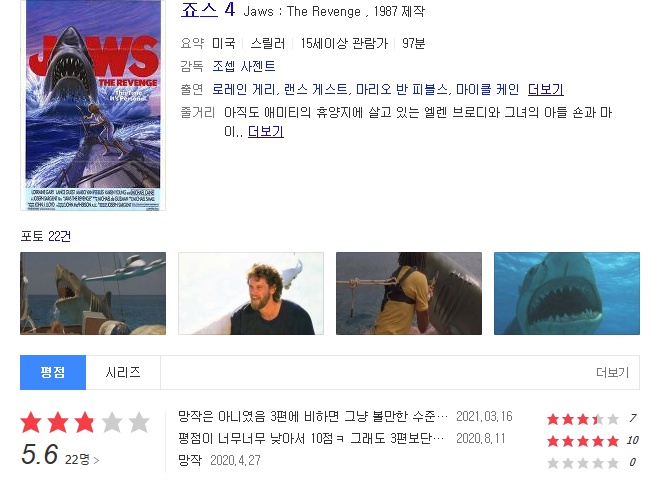Open the 죠스 4 title link
660x482 pixels.
(x=208, y=10)
